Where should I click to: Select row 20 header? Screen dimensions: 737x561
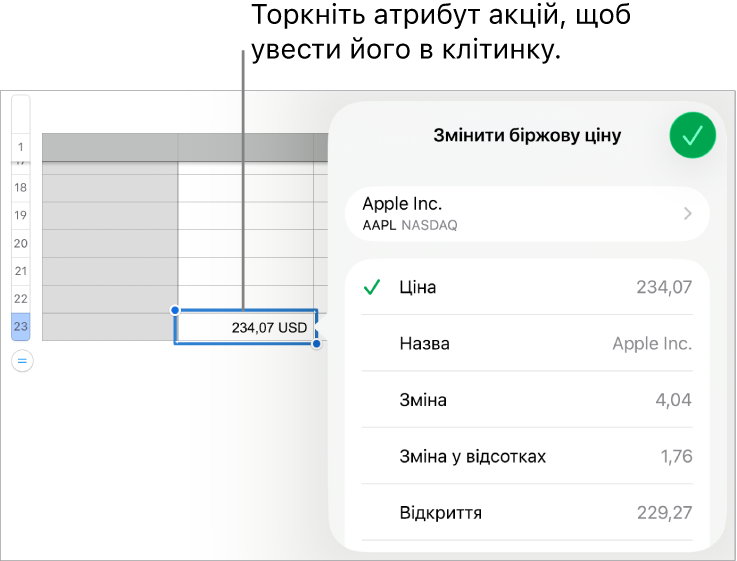click(x=21, y=243)
